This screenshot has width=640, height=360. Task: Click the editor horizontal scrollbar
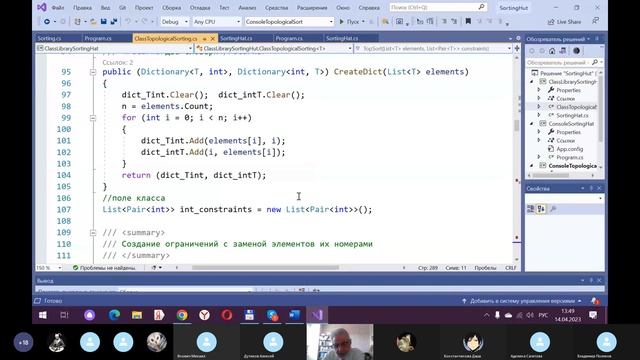pyautogui.click(x=265, y=268)
